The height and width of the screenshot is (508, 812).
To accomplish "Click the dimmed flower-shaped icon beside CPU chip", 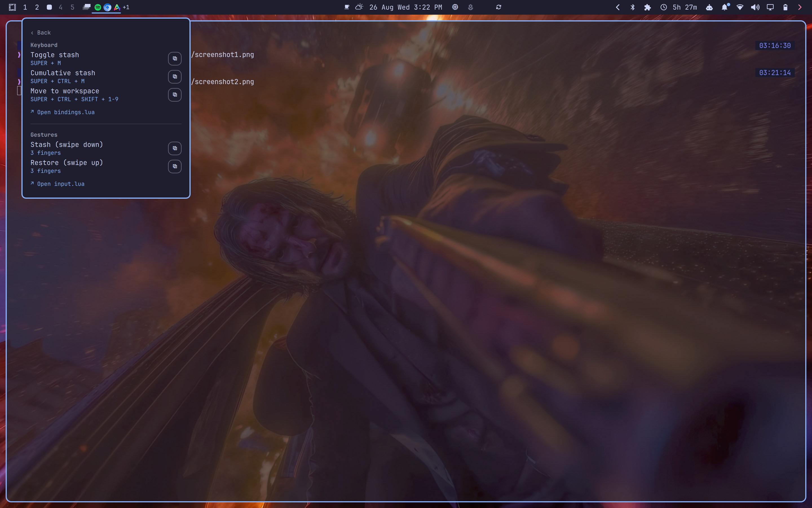I will tap(470, 7).
